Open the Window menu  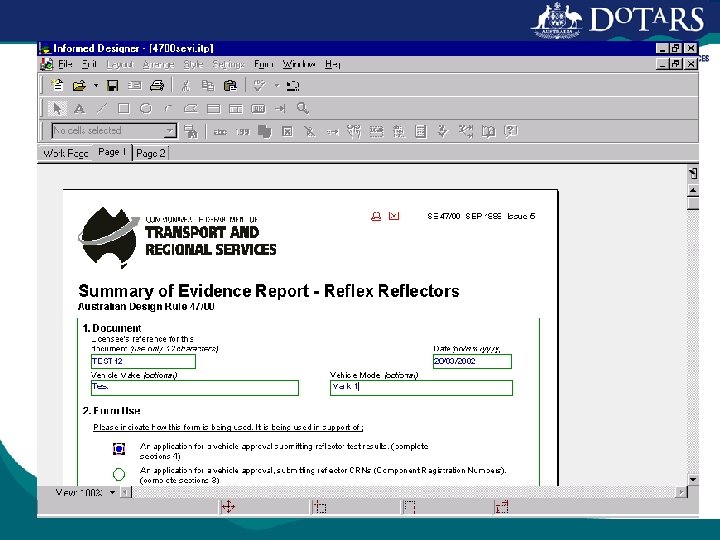pos(298,64)
